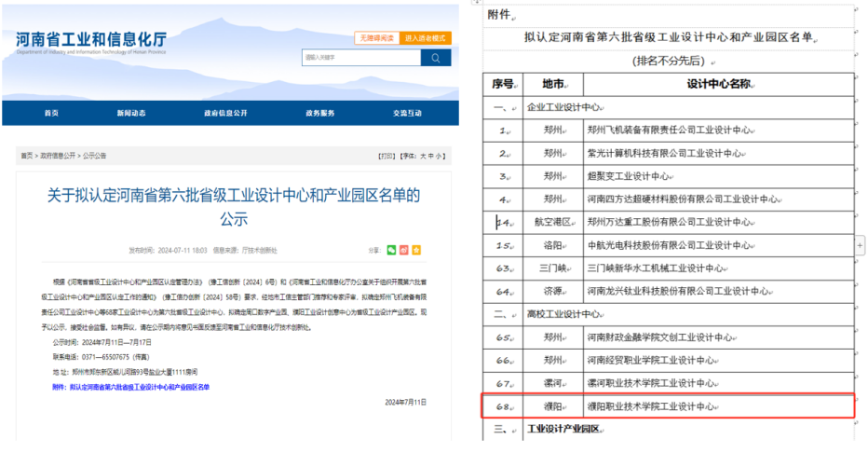Image resolution: width=868 pixels, height=467 pixels.
Task: Click the 郑州万达重工股份有限公司工业设计中心 cell
Action: click(x=719, y=222)
